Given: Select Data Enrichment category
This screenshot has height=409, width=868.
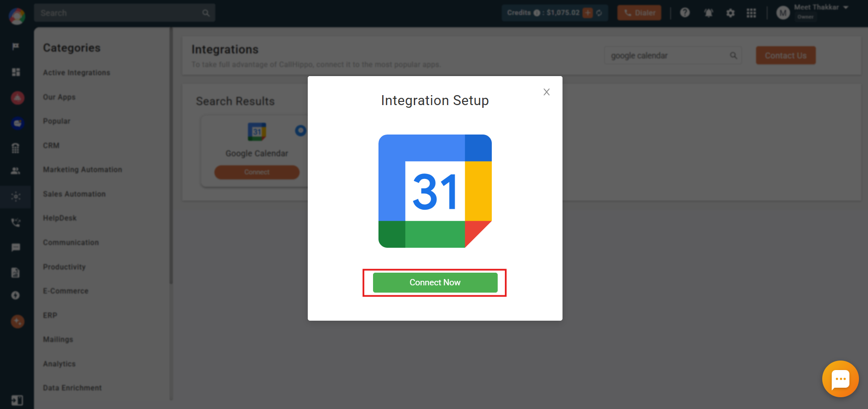Looking at the screenshot, I should pos(73,388).
